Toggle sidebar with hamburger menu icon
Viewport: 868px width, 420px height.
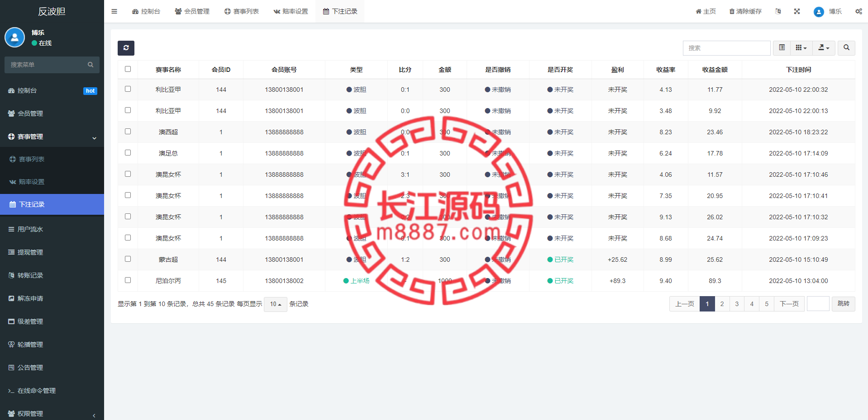(x=114, y=11)
